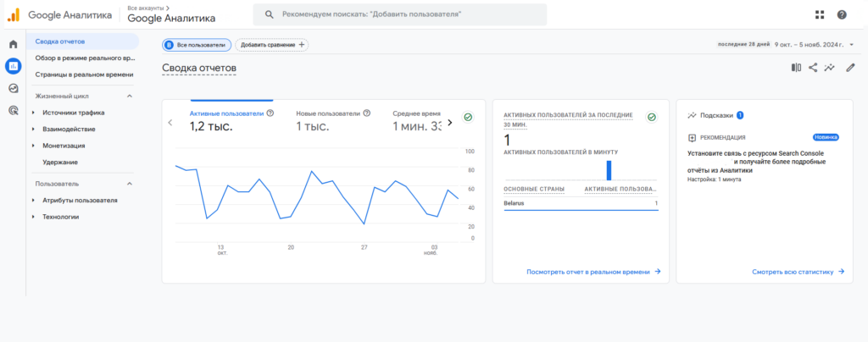Click Настройка: 1 минута text
Viewport: 868px width, 342px height.
[x=714, y=179]
